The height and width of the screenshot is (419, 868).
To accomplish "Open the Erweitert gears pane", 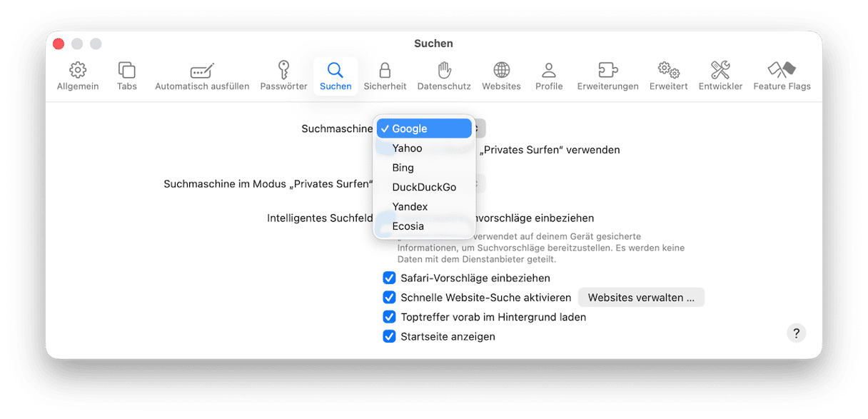I will click(x=668, y=76).
